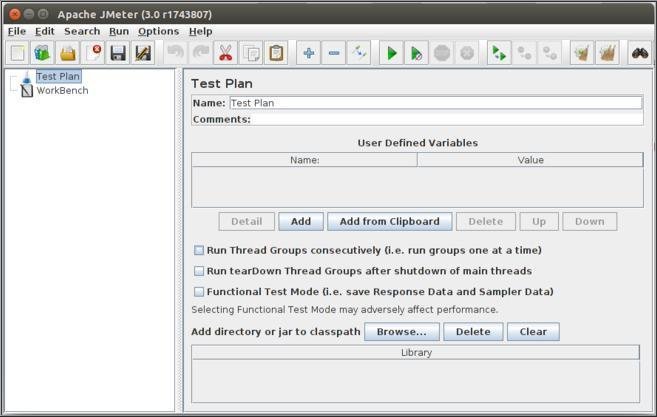
Task: Click the Close test plan icon
Action: [x=93, y=53]
